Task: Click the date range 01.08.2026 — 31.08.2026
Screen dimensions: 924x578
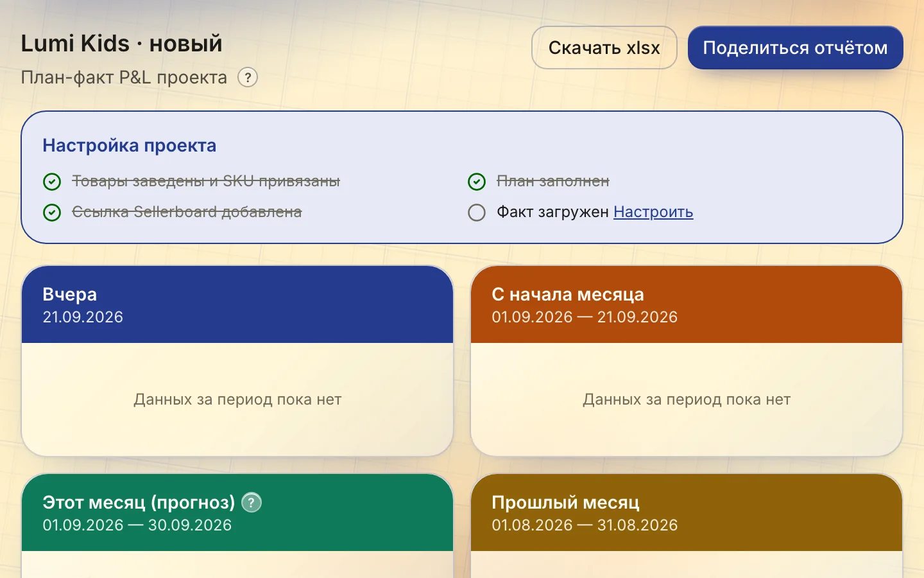Action: (585, 525)
